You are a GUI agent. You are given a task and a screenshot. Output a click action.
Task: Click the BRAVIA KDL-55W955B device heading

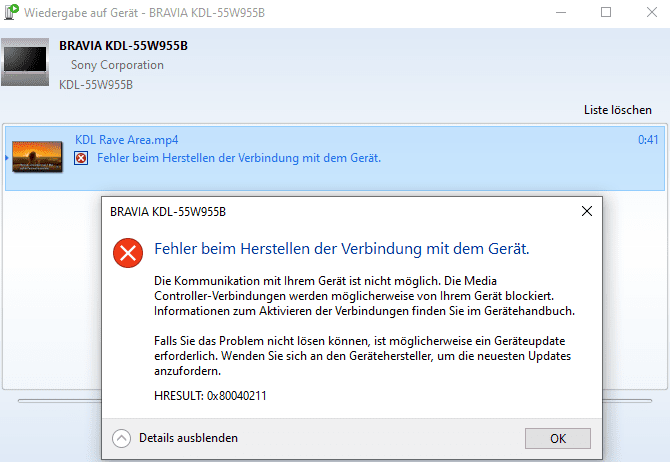pyautogui.click(x=123, y=46)
